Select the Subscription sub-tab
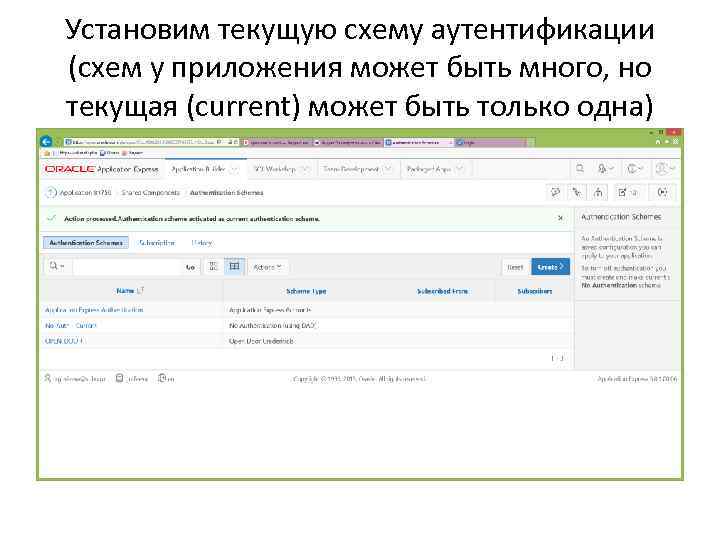This screenshot has height=540, width=720. click(157, 242)
